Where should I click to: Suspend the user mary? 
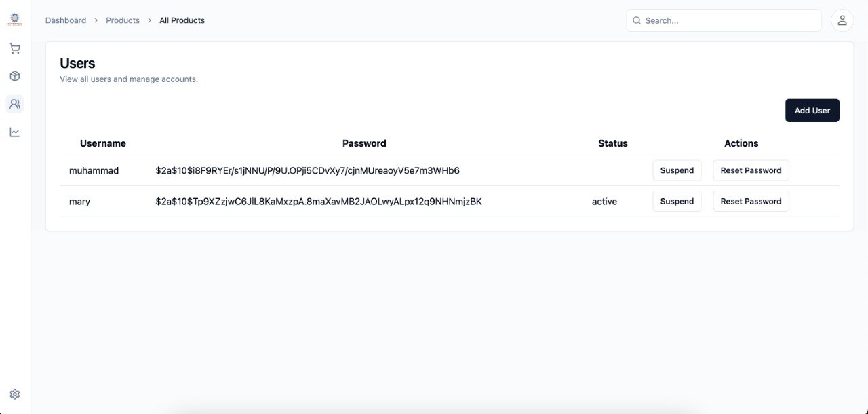coord(676,201)
